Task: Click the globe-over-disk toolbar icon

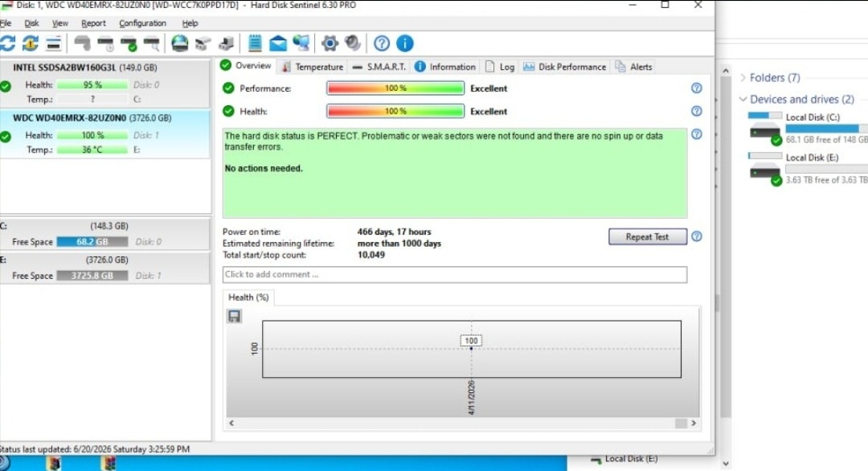Action: click(x=179, y=43)
